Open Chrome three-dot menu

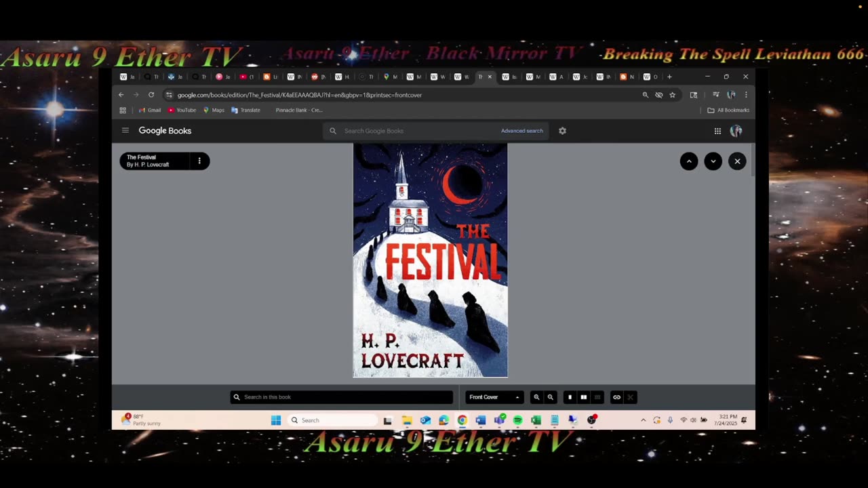coord(746,95)
